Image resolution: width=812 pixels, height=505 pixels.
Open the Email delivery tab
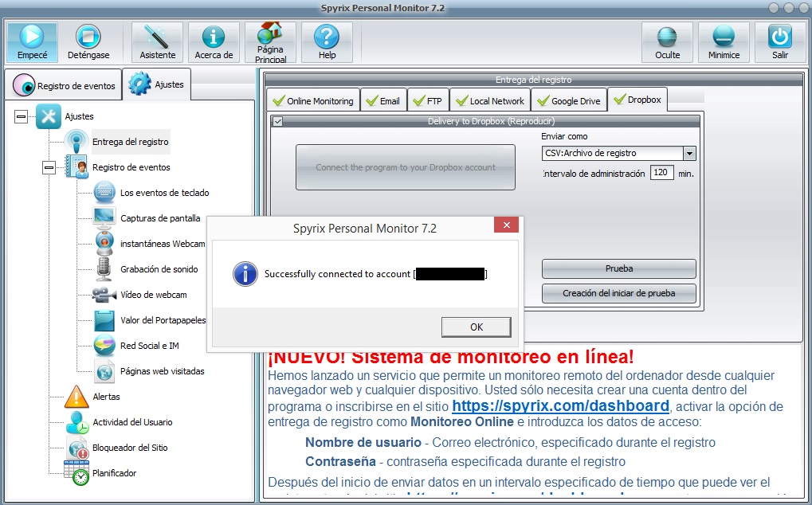click(x=383, y=101)
